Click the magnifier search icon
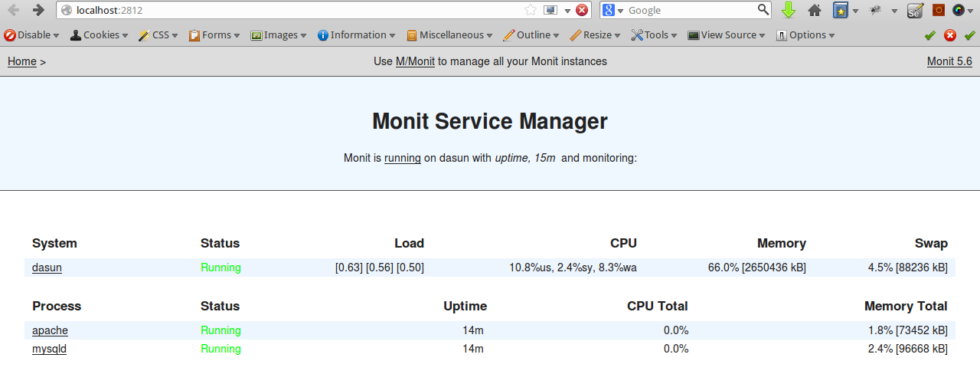The height and width of the screenshot is (384, 980). 763,10
